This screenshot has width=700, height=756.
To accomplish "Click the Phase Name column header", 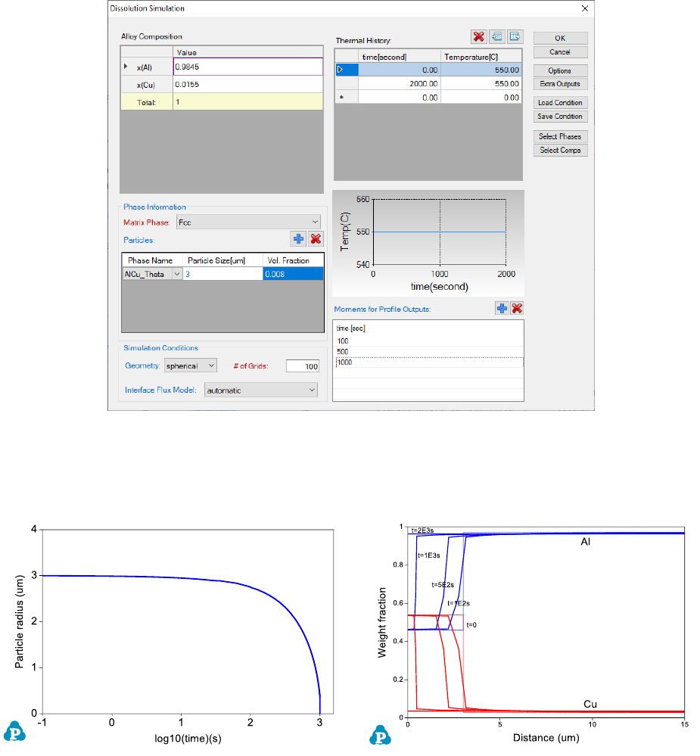I will point(152,260).
